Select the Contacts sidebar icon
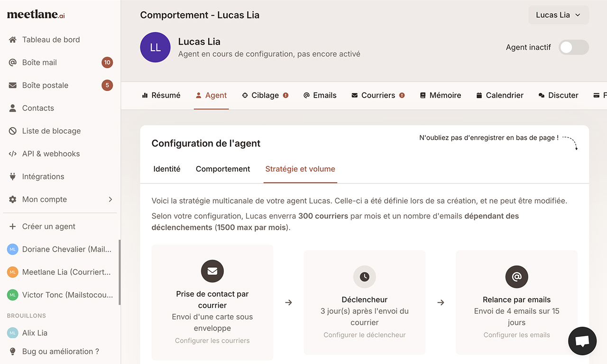The image size is (607, 364). (12, 108)
